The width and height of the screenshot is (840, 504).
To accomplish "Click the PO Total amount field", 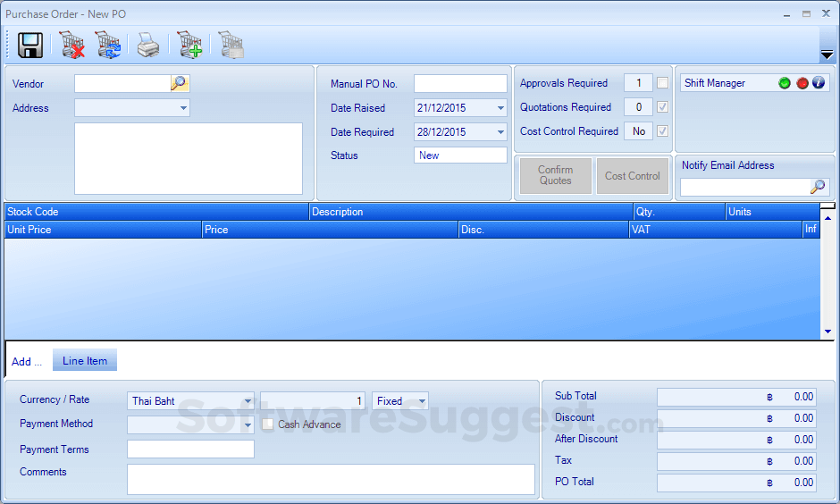I will (x=736, y=483).
